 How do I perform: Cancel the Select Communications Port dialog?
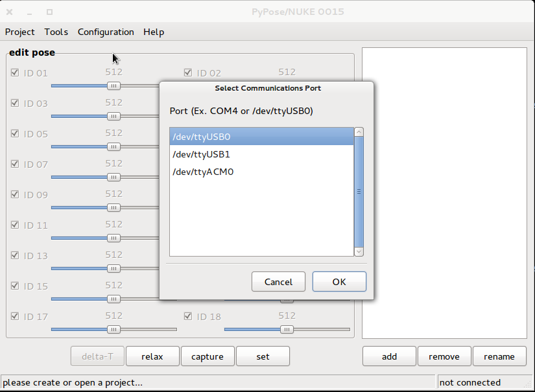[x=278, y=282]
